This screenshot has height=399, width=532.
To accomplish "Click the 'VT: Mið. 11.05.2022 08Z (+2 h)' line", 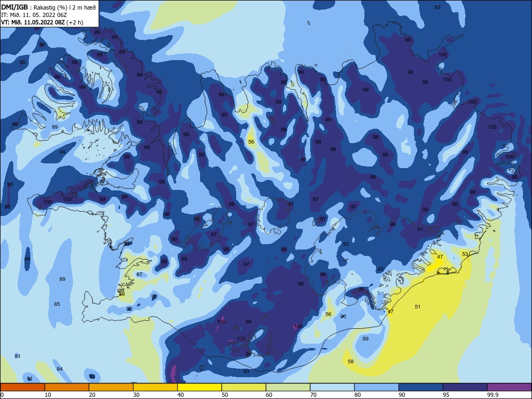I will click(42, 22).
